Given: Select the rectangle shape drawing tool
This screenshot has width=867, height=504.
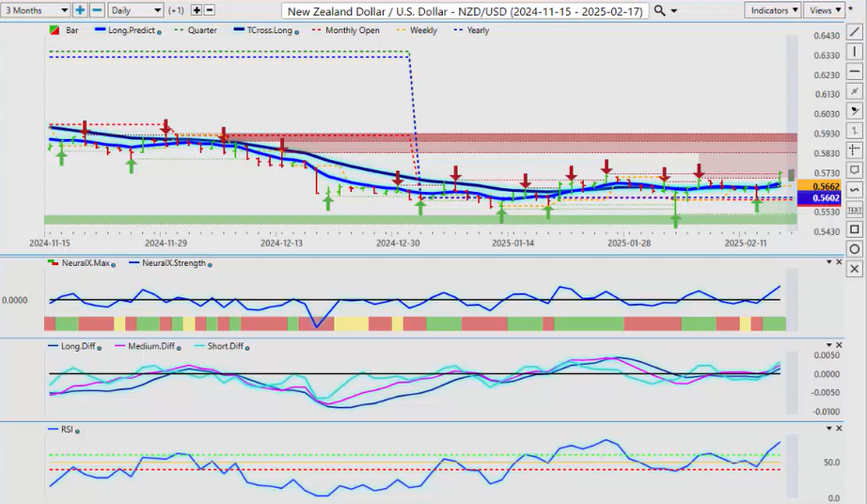Looking at the screenshot, I should [854, 229].
